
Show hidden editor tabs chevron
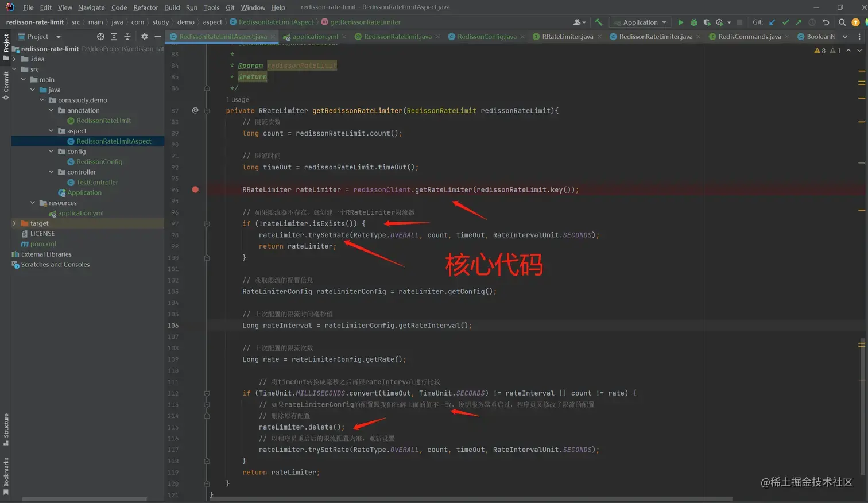(845, 37)
